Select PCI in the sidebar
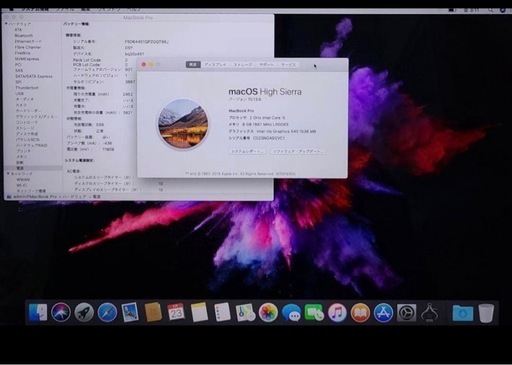Image resolution: width=512 pixels, height=365 pixels. click(x=18, y=65)
